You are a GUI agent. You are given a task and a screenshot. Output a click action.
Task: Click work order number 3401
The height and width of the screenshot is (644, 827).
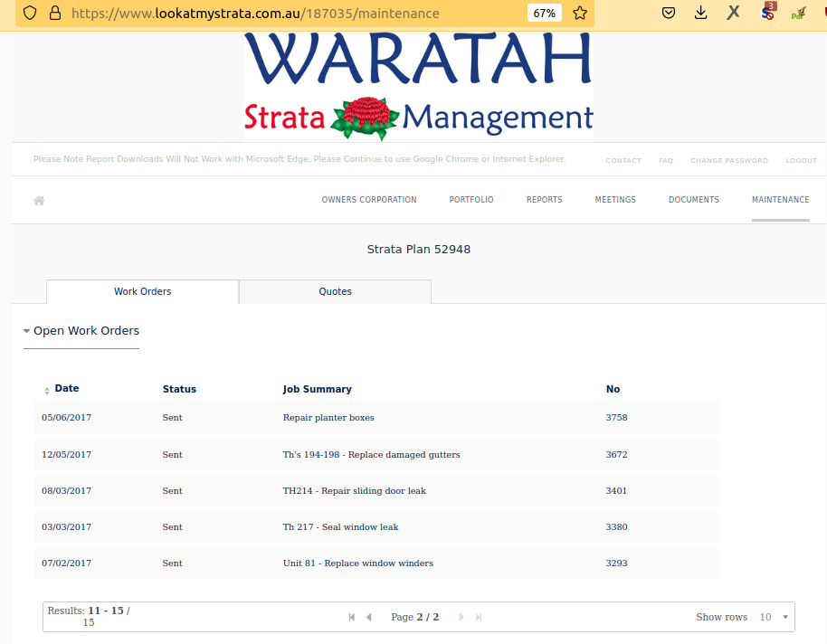(616, 491)
